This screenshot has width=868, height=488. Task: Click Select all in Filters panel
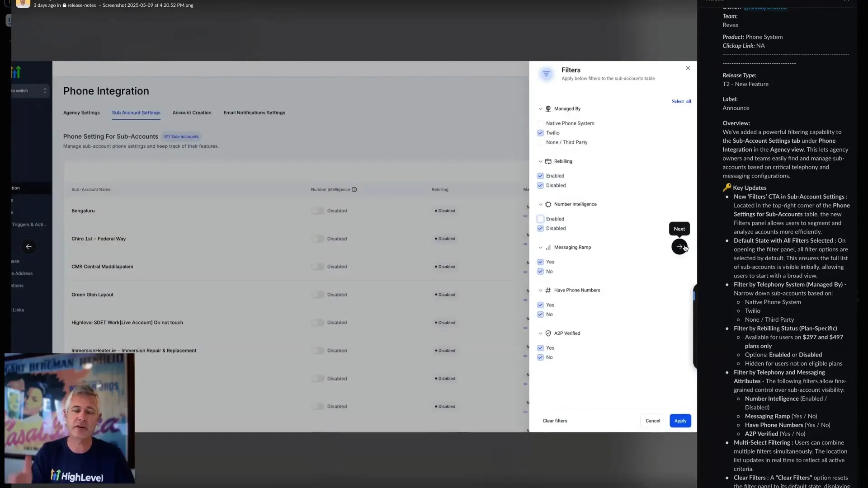click(x=681, y=101)
